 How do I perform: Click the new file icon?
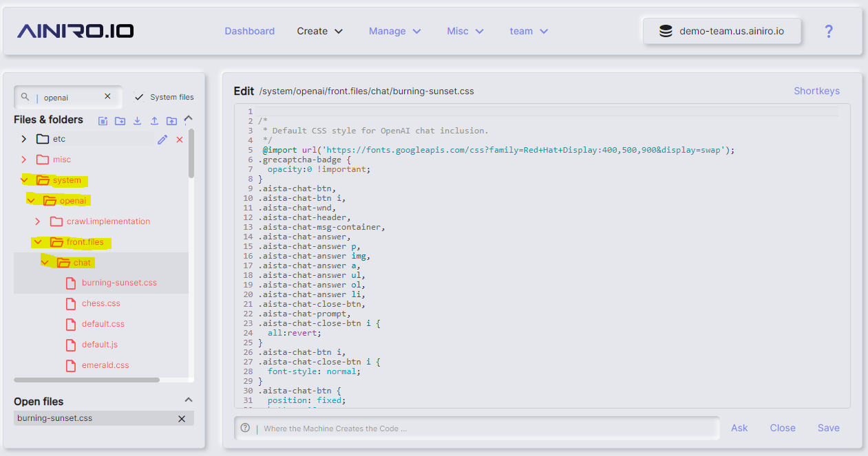[103, 121]
